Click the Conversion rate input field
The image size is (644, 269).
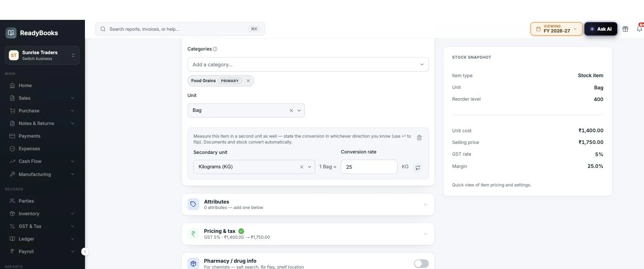[x=369, y=167]
